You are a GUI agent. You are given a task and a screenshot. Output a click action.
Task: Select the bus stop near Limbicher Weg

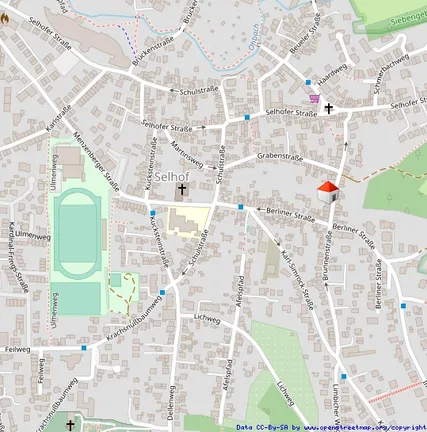point(344,376)
